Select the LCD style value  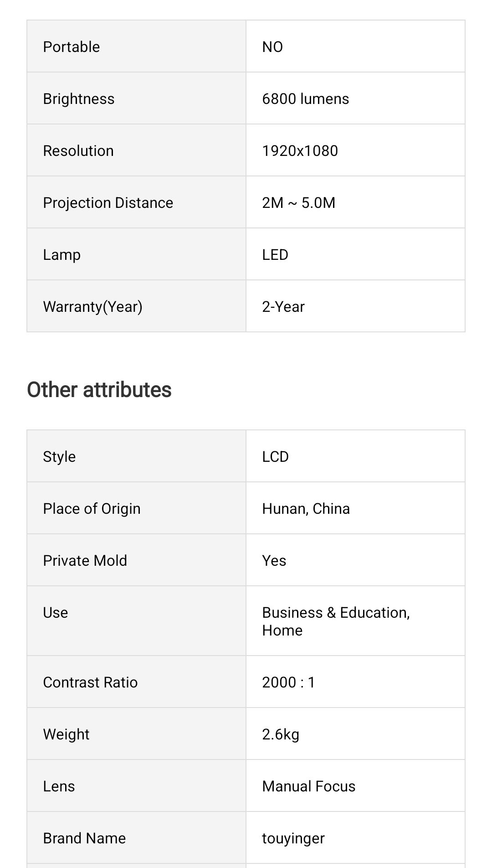[275, 456]
